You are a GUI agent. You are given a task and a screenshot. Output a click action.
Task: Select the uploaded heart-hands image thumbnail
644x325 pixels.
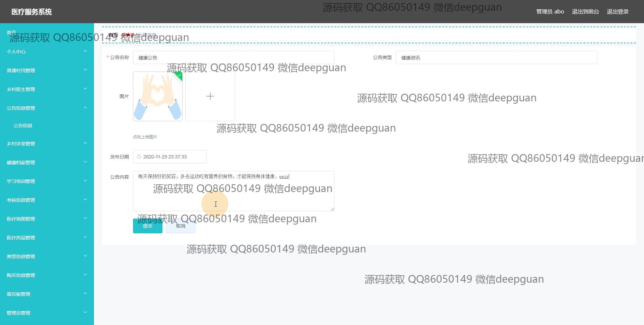coord(158,96)
